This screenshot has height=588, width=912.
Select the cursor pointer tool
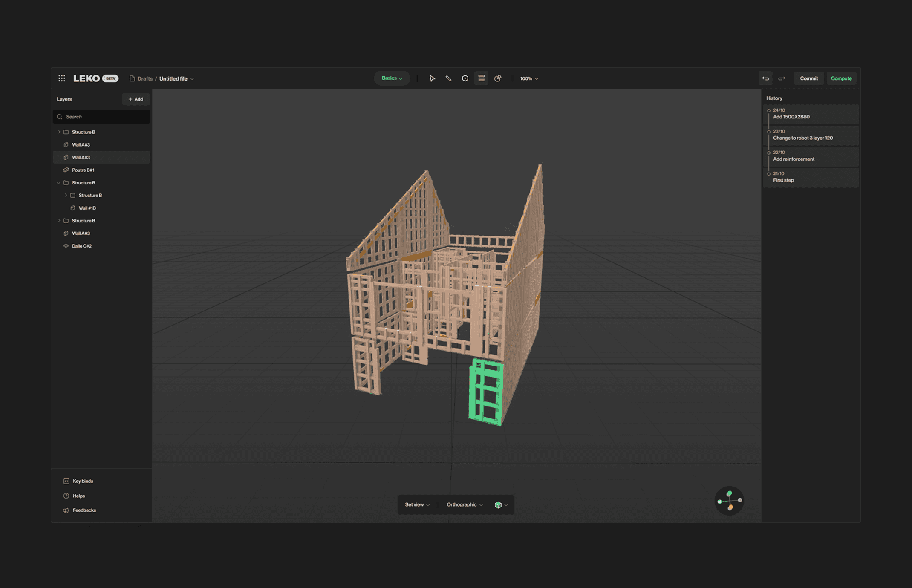pyautogui.click(x=432, y=78)
